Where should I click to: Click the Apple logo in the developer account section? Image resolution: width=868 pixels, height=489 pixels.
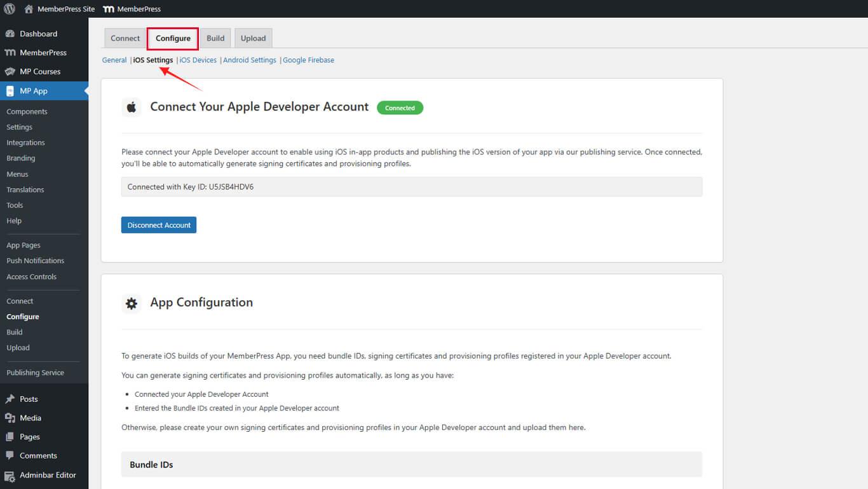click(132, 106)
